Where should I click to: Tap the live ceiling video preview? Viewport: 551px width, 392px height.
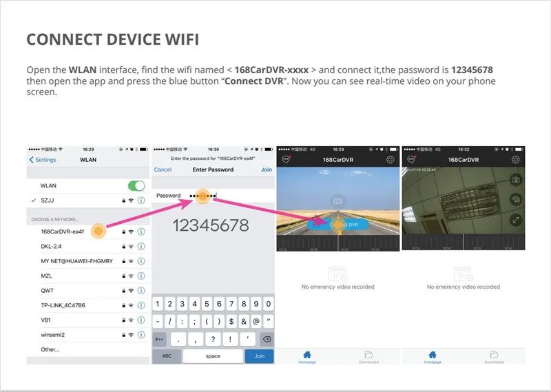[464, 200]
